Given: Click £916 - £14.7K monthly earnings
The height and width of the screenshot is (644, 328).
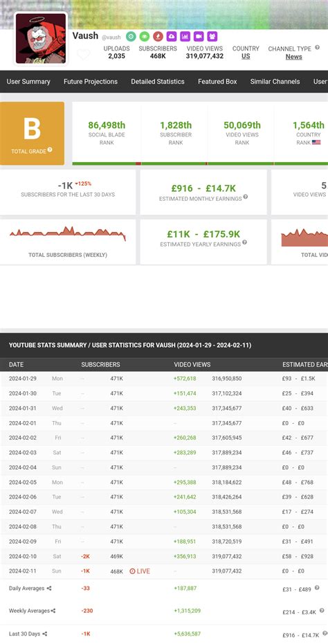Looking at the screenshot, I should (203, 188).
